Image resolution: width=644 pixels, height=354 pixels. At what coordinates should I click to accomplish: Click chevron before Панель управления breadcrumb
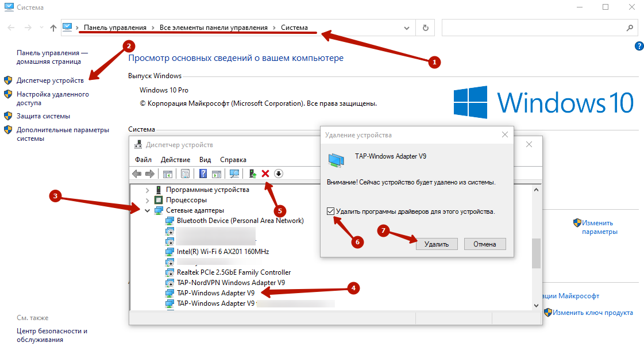tap(77, 28)
